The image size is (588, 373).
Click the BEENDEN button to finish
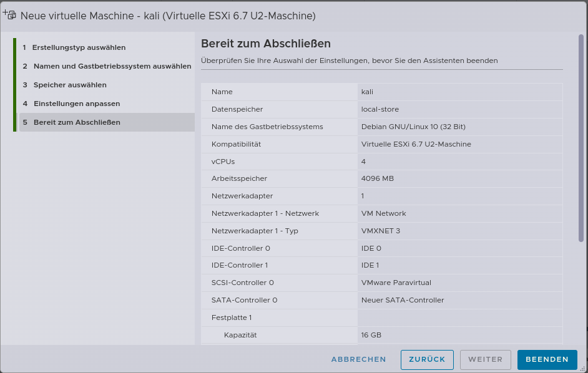(x=547, y=359)
